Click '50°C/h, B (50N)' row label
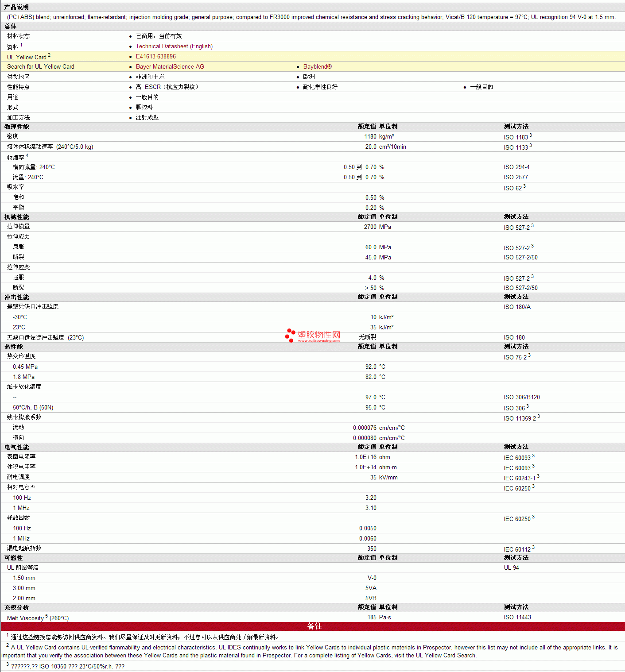Viewport: 625px width, 672px height. tap(33, 407)
